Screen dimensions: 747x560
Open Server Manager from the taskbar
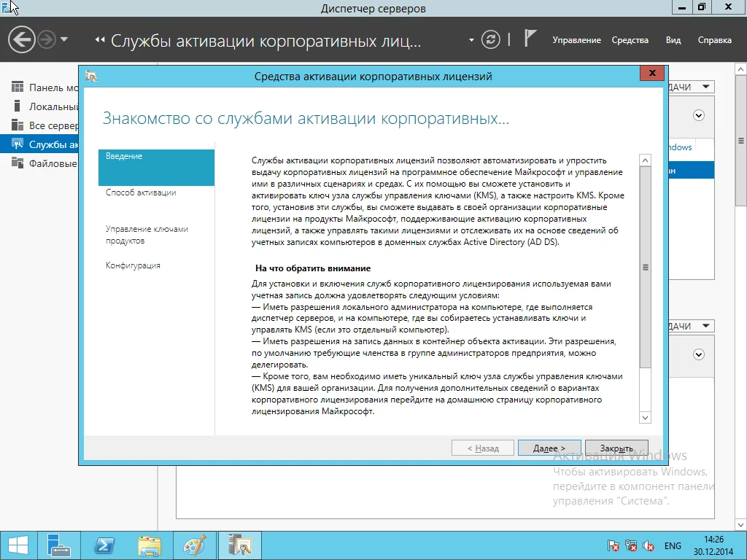coord(59,545)
